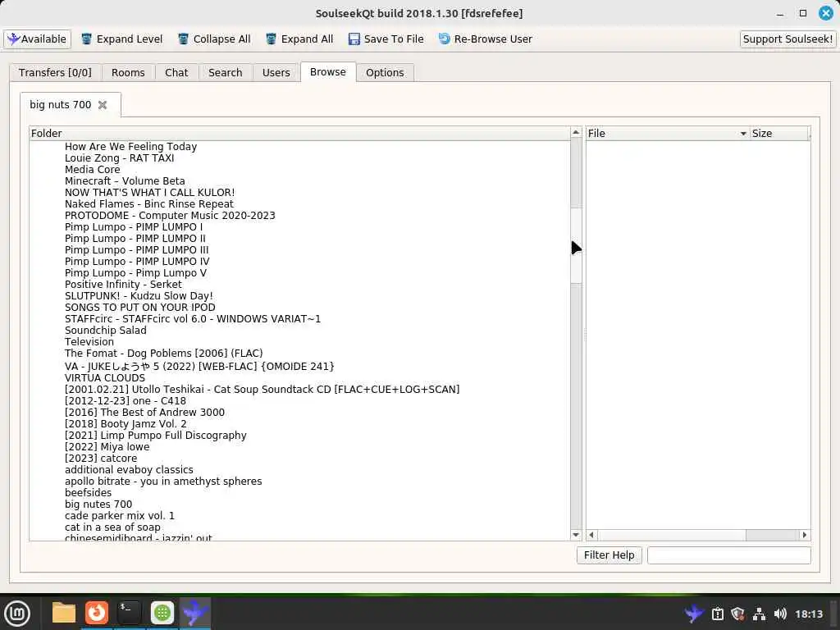Select the Soundchip Salad folder
This screenshot has width=840, height=630.
(106, 331)
